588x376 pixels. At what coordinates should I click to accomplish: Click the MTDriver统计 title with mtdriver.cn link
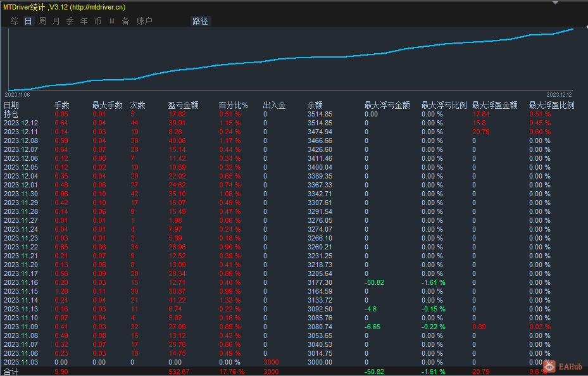pos(64,7)
